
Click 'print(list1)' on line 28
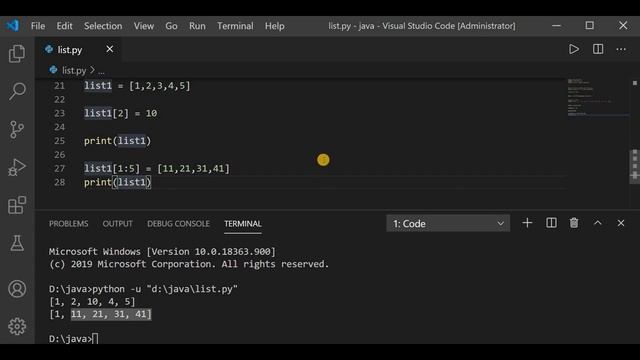[118, 182]
